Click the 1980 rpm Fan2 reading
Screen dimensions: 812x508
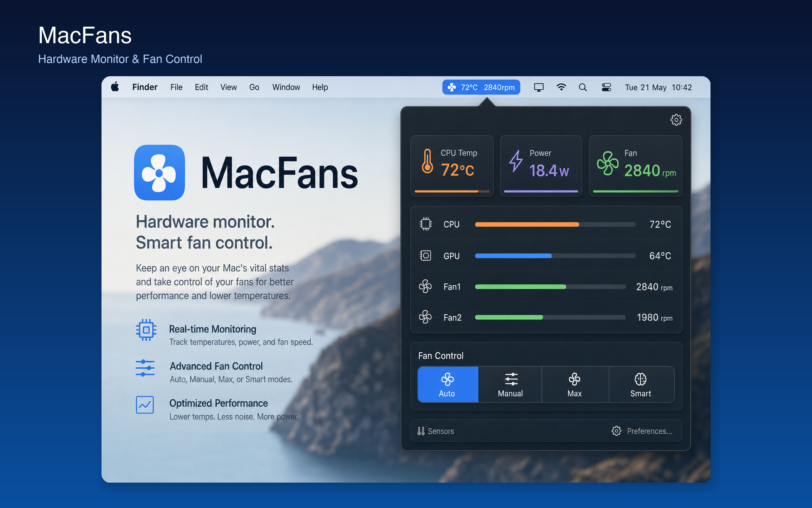coord(655,317)
